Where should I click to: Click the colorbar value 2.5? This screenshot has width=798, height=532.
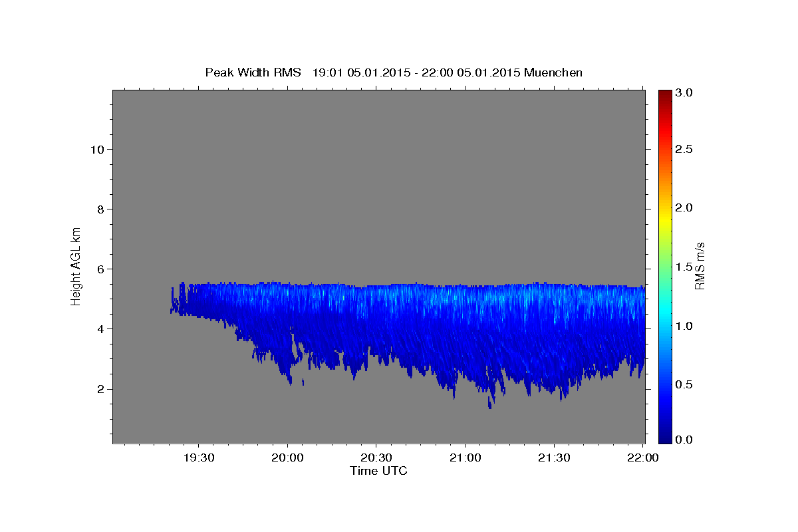pos(684,149)
